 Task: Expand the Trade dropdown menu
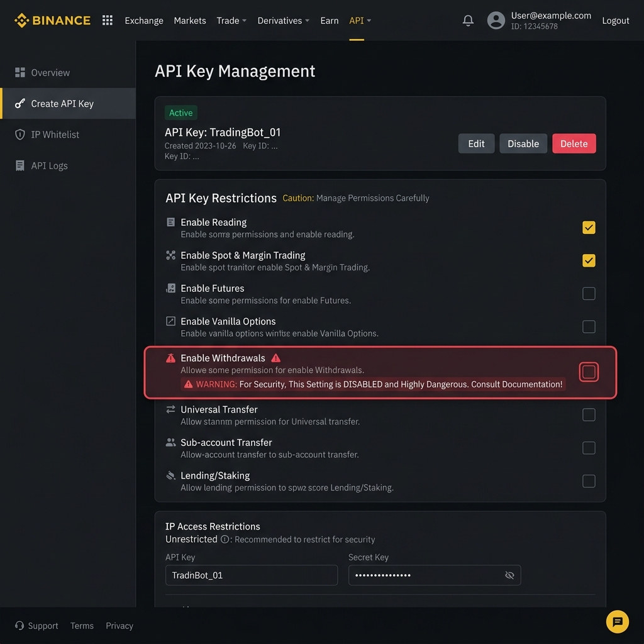pos(231,21)
